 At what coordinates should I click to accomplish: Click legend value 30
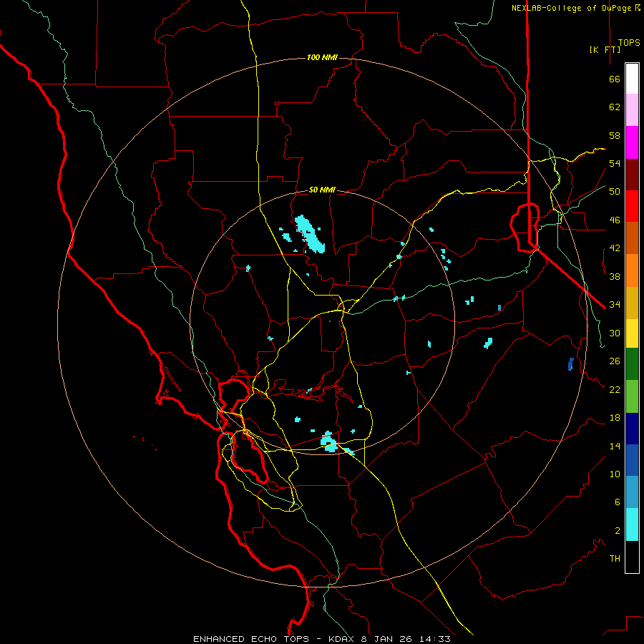pos(615,333)
